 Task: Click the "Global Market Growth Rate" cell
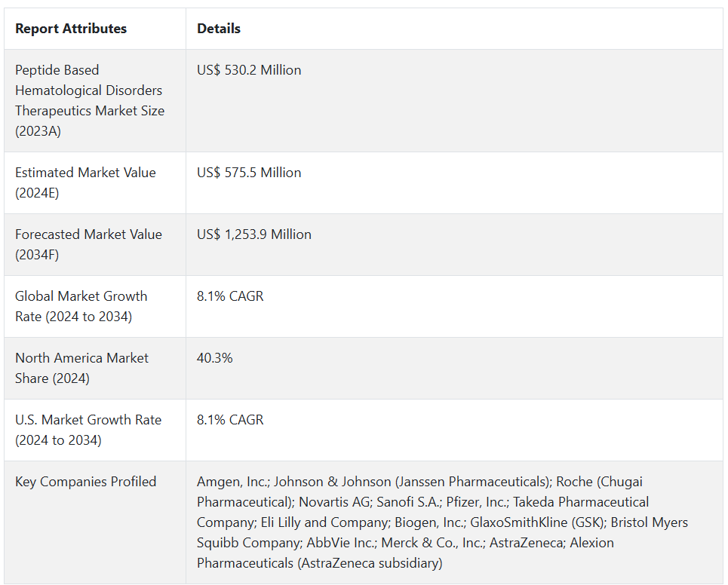(x=81, y=306)
